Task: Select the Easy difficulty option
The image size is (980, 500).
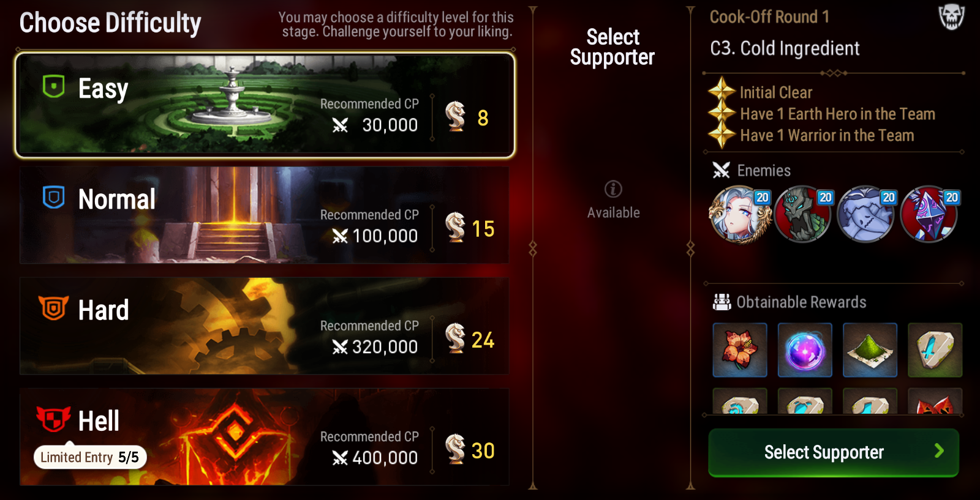Action: point(265,105)
